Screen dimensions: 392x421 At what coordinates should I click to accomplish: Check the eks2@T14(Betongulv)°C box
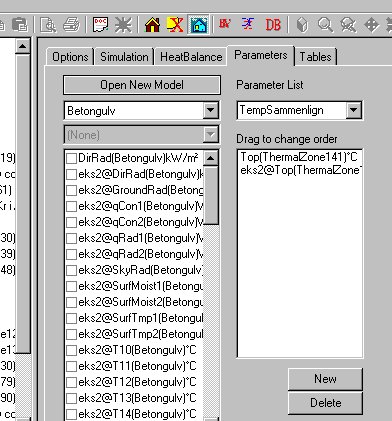click(71, 414)
